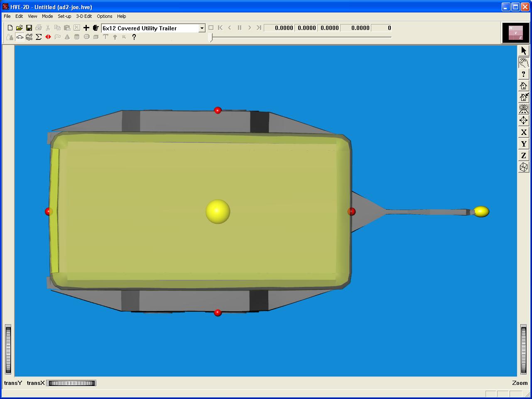Click the sigma calculate button

click(x=39, y=37)
